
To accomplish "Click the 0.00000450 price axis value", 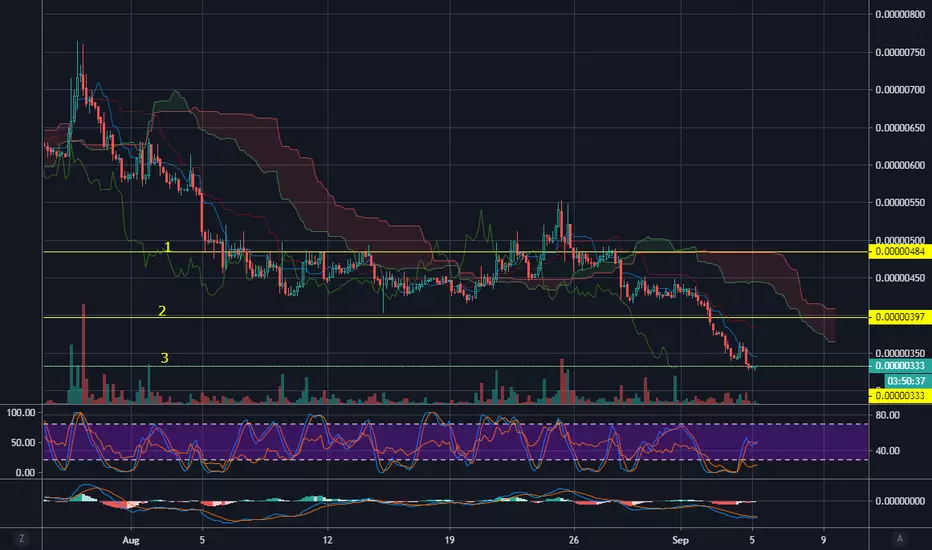I will [900, 278].
